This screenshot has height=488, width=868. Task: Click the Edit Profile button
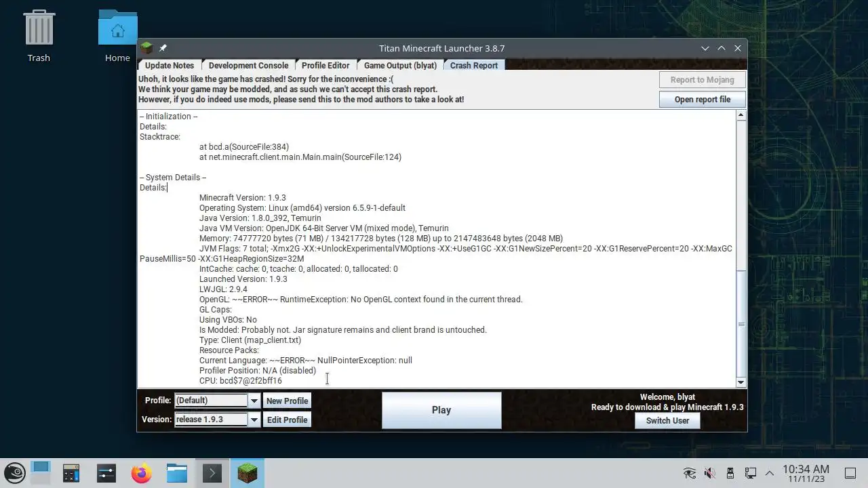(287, 420)
